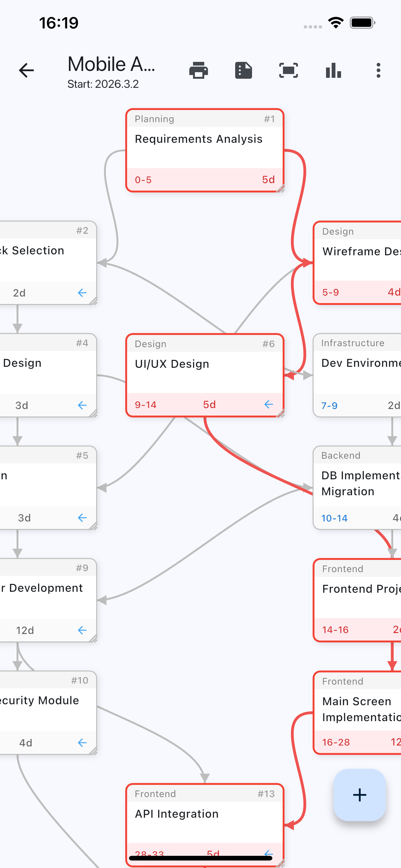Open the notes document icon
The height and width of the screenshot is (868, 401).
pyautogui.click(x=243, y=70)
